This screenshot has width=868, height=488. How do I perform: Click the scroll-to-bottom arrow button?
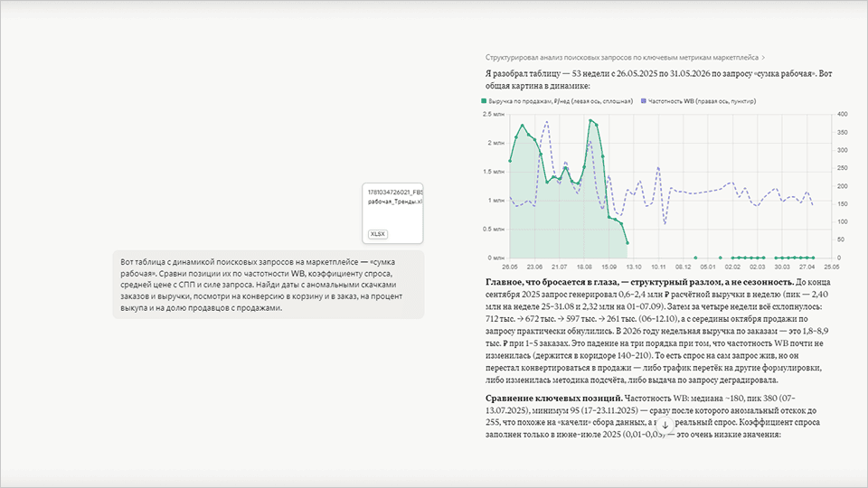tap(665, 426)
